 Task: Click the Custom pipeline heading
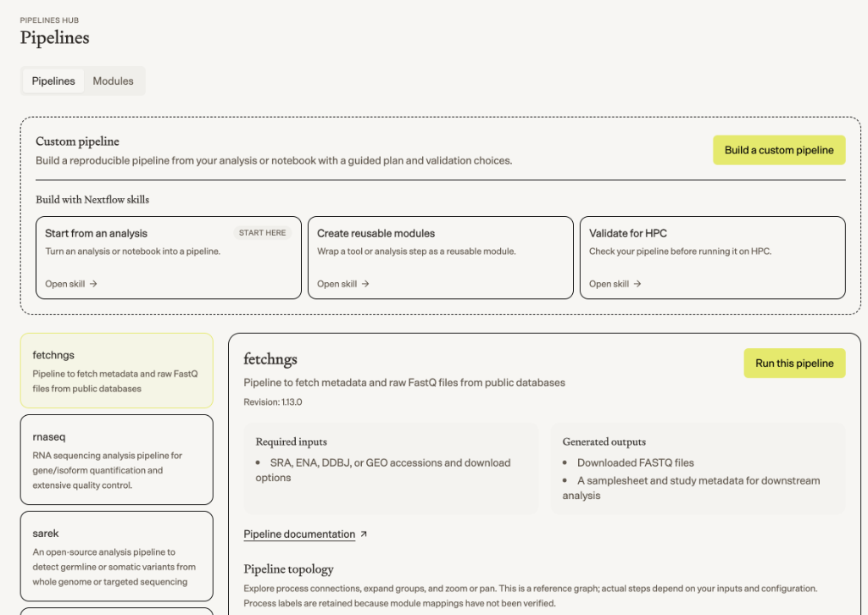click(x=77, y=141)
